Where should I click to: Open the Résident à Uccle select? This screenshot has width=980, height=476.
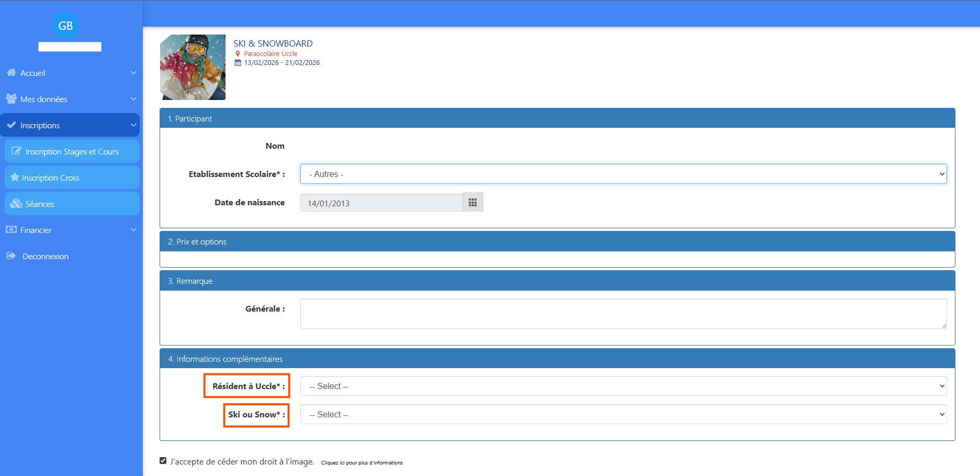623,386
